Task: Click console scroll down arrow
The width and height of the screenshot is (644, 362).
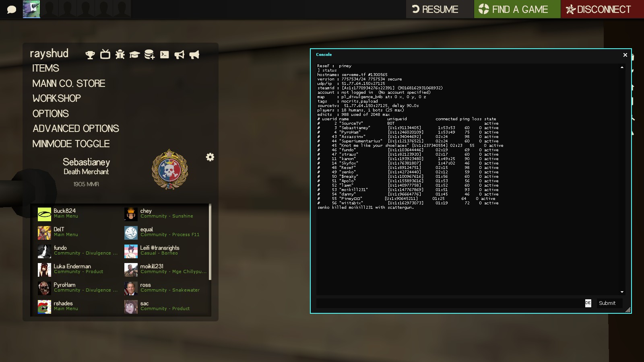Action: click(622, 292)
